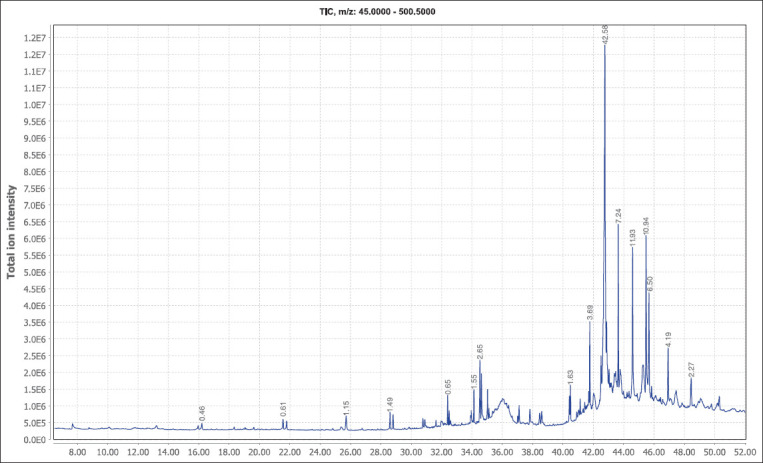Viewport: 763px width, 463px height.
Task: Click the 20.00 retention time tick label
Action: coord(259,451)
